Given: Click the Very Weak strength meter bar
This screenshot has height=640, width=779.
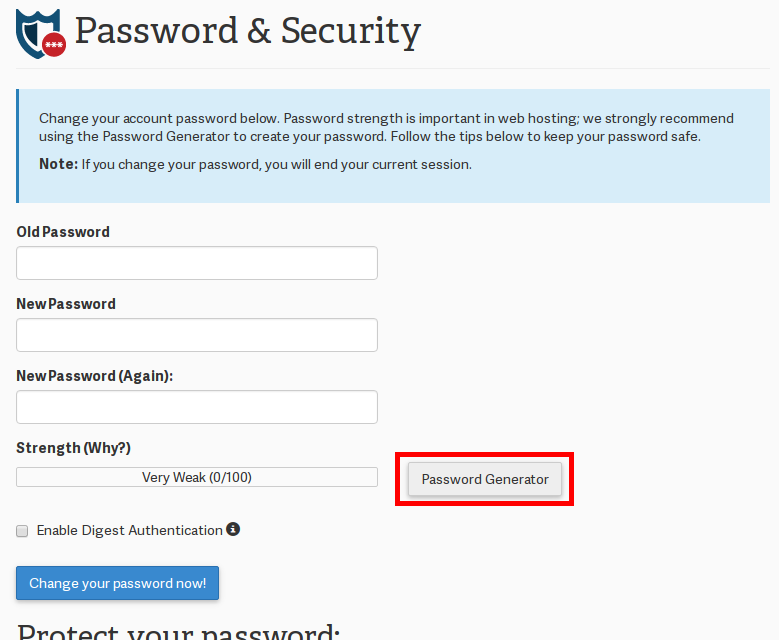Looking at the screenshot, I should 197,477.
